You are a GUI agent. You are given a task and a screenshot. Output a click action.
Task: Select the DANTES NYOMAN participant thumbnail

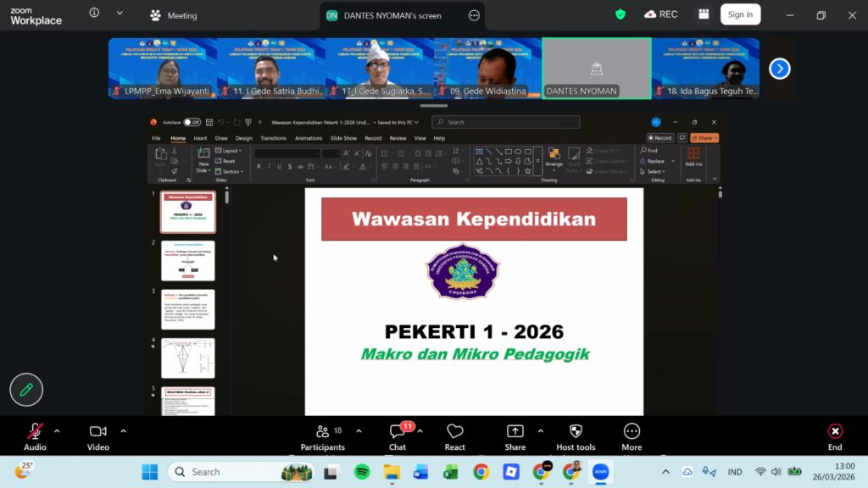(x=597, y=69)
